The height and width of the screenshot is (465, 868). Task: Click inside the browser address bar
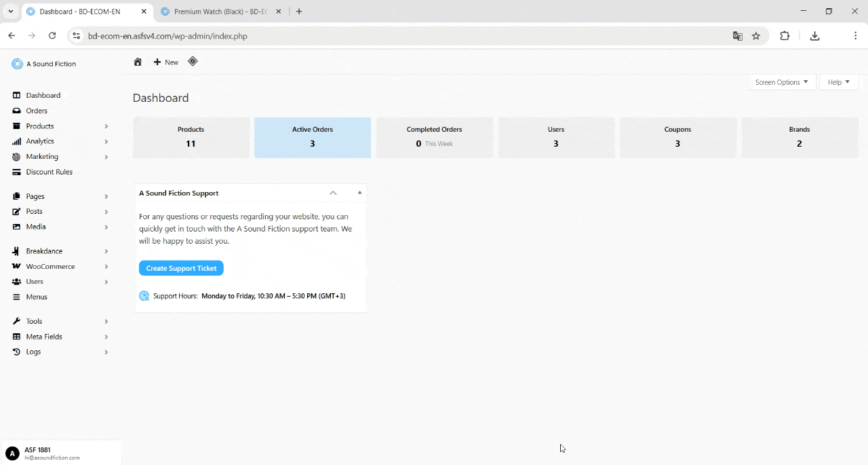pyautogui.click(x=271, y=36)
